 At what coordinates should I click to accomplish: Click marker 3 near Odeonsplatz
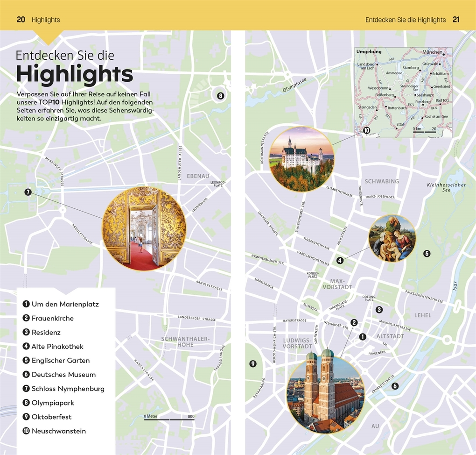(379, 309)
